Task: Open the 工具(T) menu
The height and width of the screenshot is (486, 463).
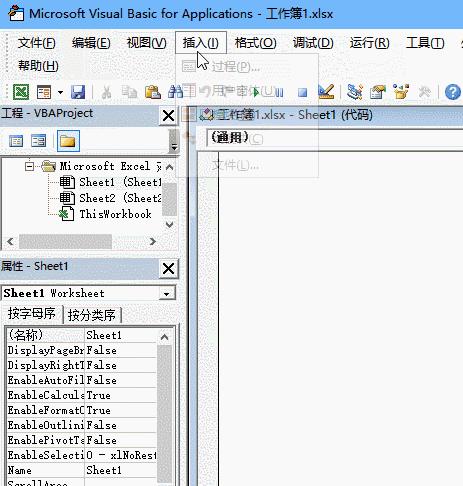Action: pyautogui.click(x=425, y=43)
